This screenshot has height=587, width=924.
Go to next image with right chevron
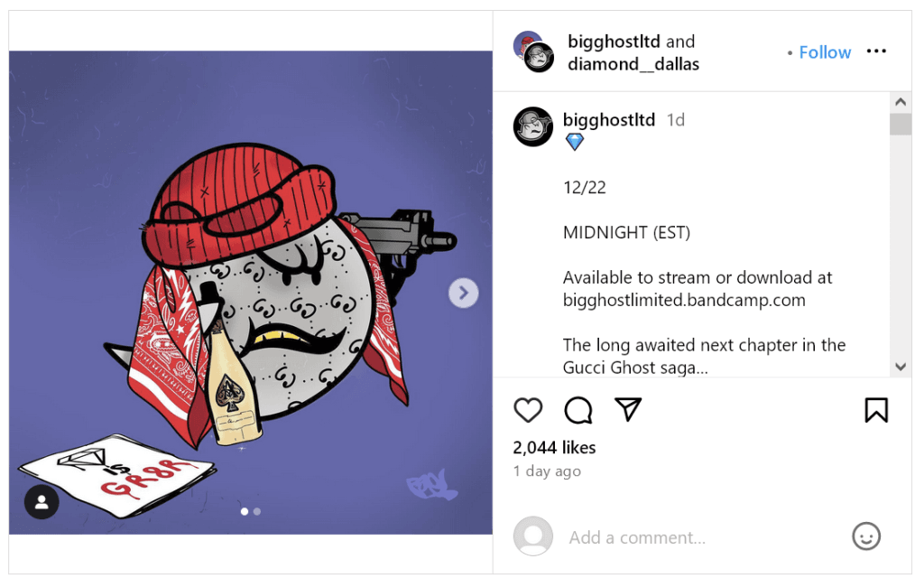(463, 293)
